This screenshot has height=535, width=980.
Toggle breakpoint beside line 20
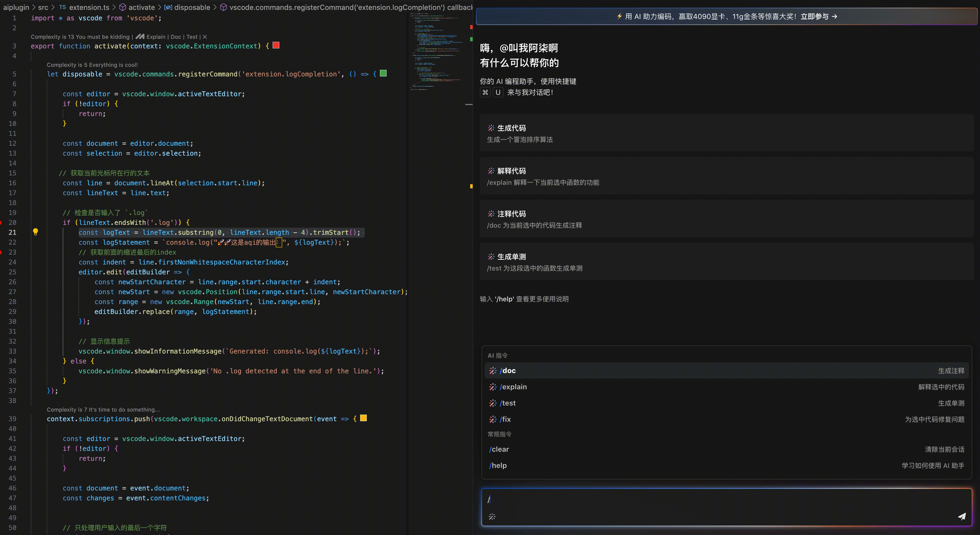coord(1,222)
